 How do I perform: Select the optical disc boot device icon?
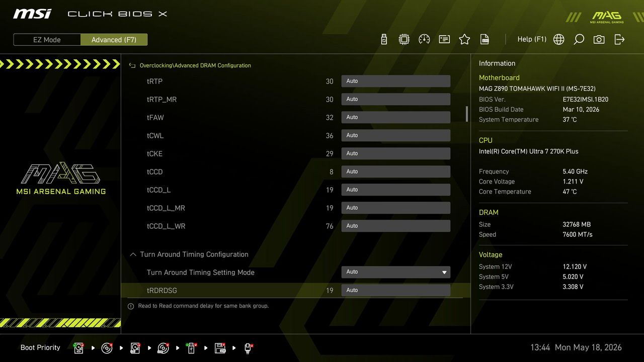[x=107, y=348]
